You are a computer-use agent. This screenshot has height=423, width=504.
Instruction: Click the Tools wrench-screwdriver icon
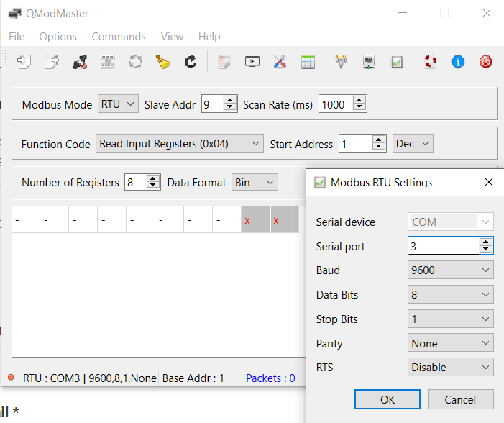point(280,62)
